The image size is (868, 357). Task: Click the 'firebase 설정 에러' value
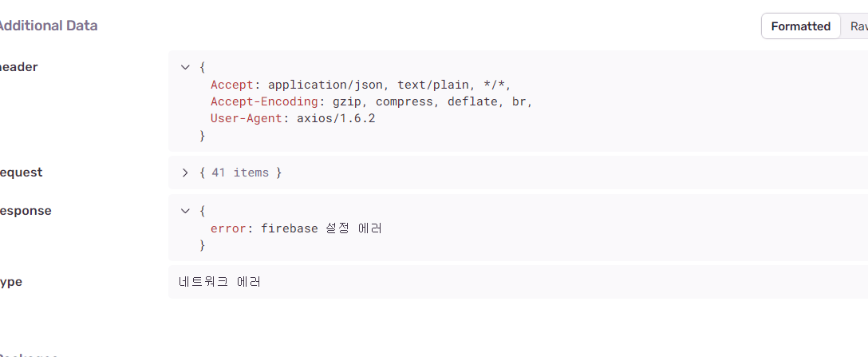pos(322,228)
